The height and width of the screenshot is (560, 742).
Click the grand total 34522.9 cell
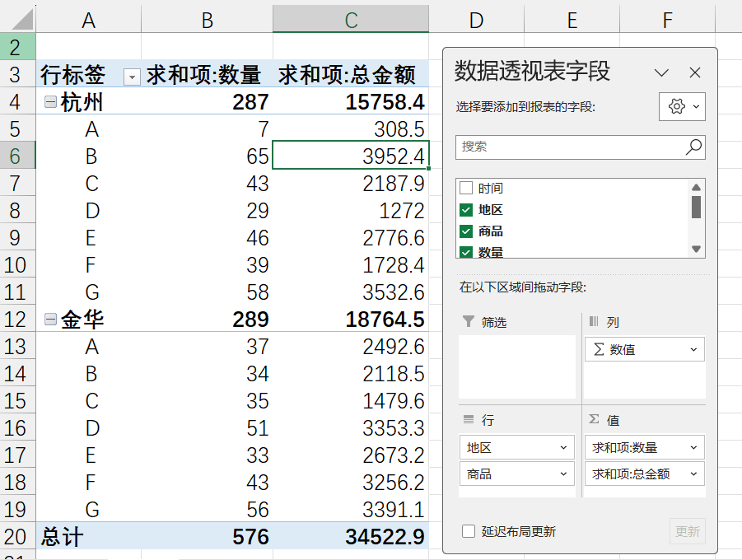coord(351,537)
